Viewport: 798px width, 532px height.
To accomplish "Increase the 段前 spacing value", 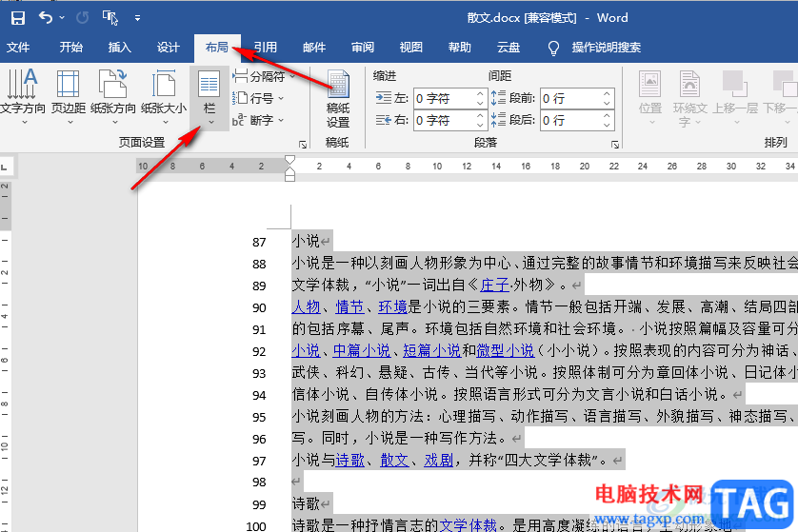I will point(607,94).
